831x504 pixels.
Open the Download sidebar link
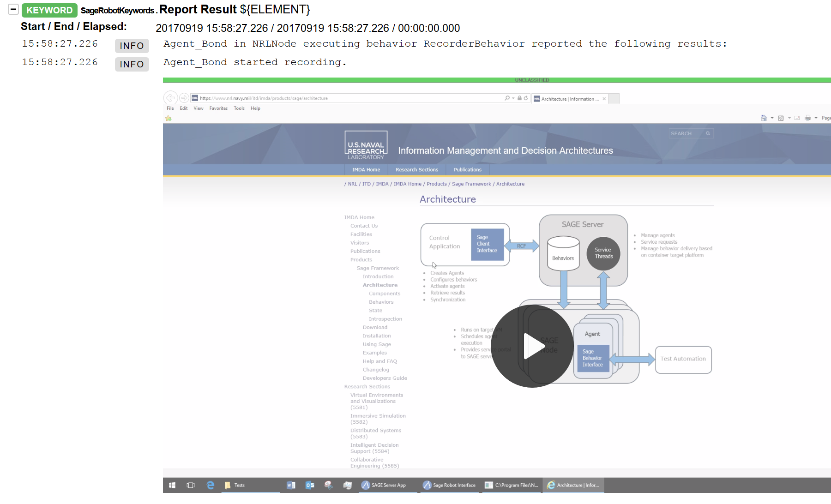pyautogui.click(x=375, y=328)
